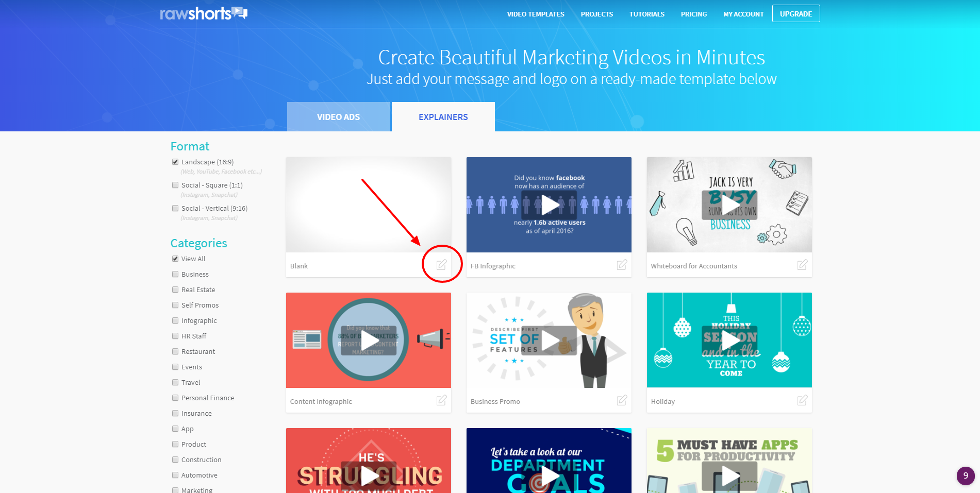Click edit icon for Whiteboard for Accountants

[803, 265]
